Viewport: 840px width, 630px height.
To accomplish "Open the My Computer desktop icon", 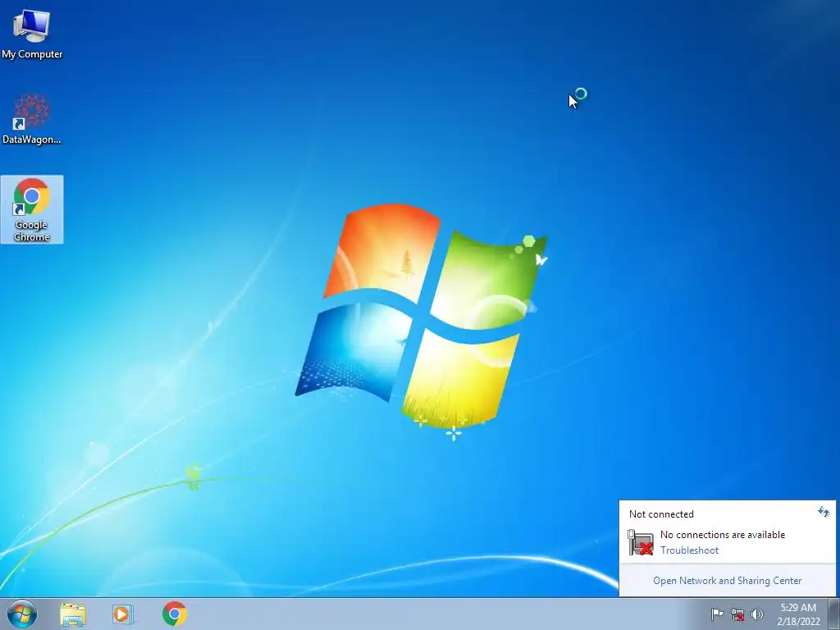I will [x=32, y=33].
